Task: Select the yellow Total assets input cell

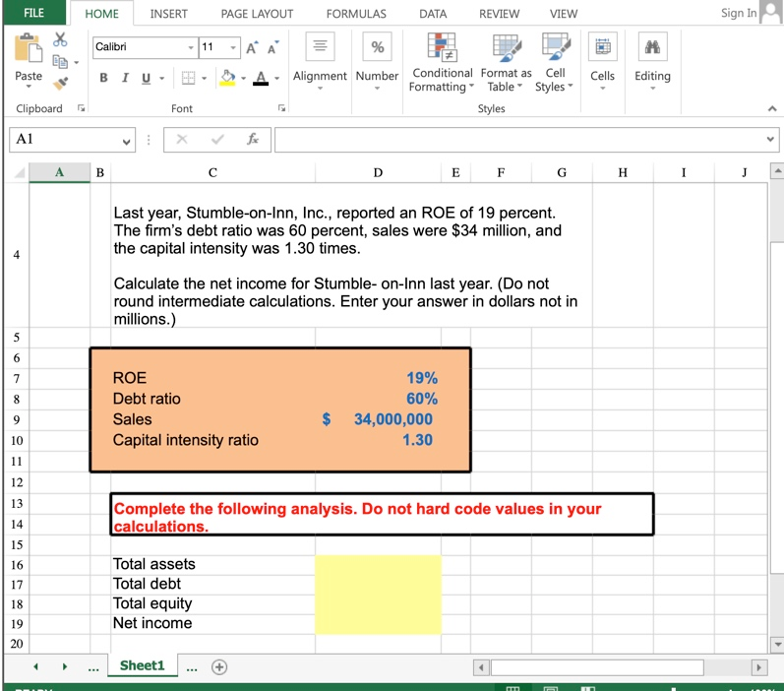Action: (378, 565)
